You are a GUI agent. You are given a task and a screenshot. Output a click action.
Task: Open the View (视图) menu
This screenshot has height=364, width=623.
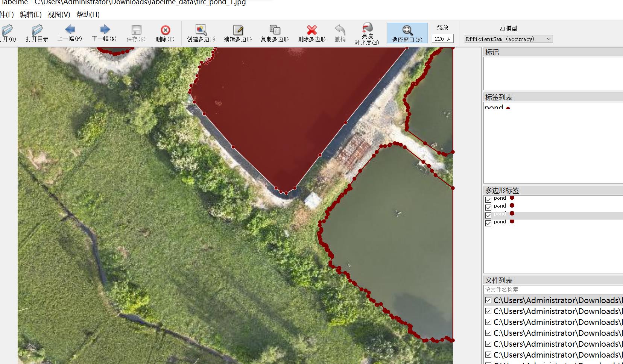59,15
